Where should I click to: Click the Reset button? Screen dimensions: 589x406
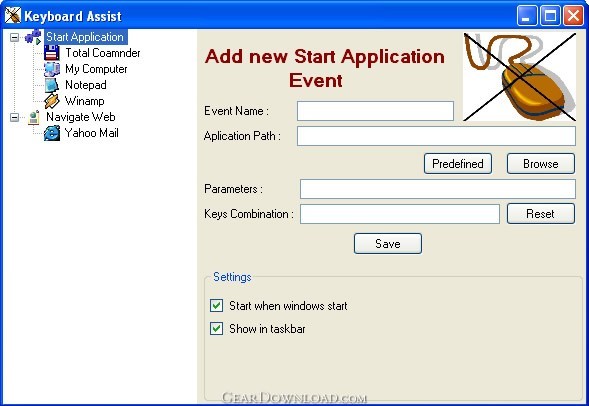click(541, 214)
